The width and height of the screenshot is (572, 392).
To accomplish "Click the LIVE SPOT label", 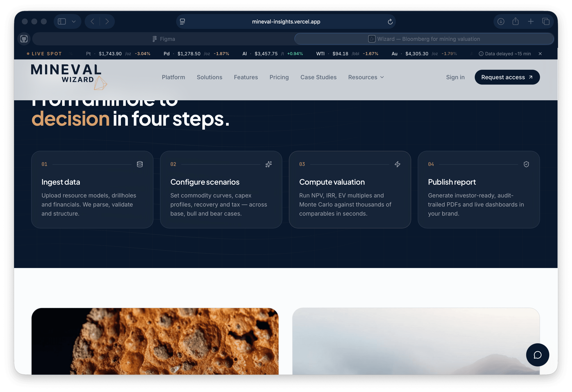I will coord(46,54).
